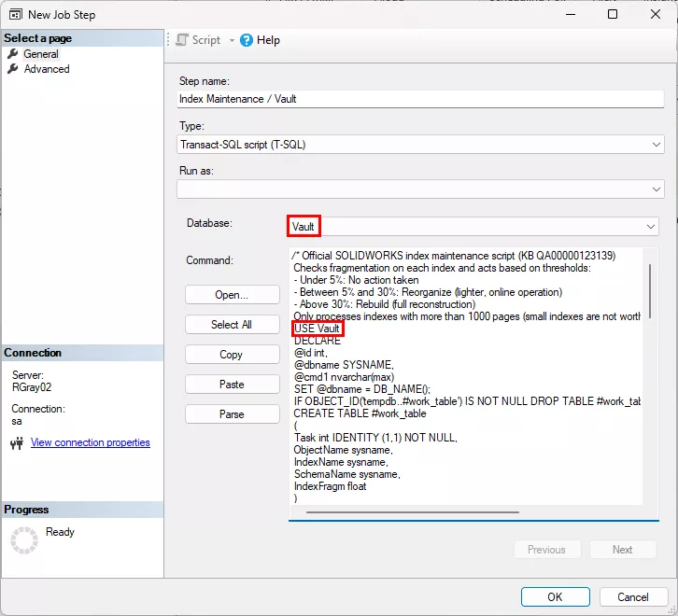Go to the General page
Screen dimensions: 678x616
click(41, 54)
